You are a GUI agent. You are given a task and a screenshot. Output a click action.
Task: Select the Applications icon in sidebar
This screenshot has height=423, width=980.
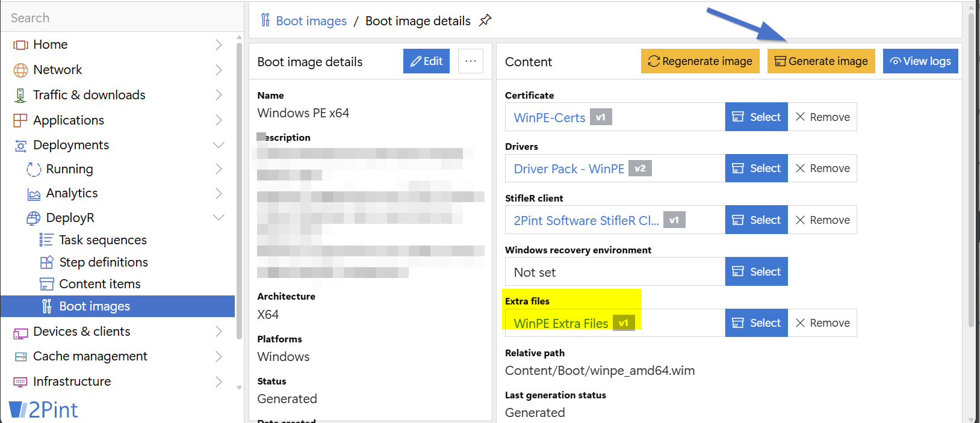point(20,120)
